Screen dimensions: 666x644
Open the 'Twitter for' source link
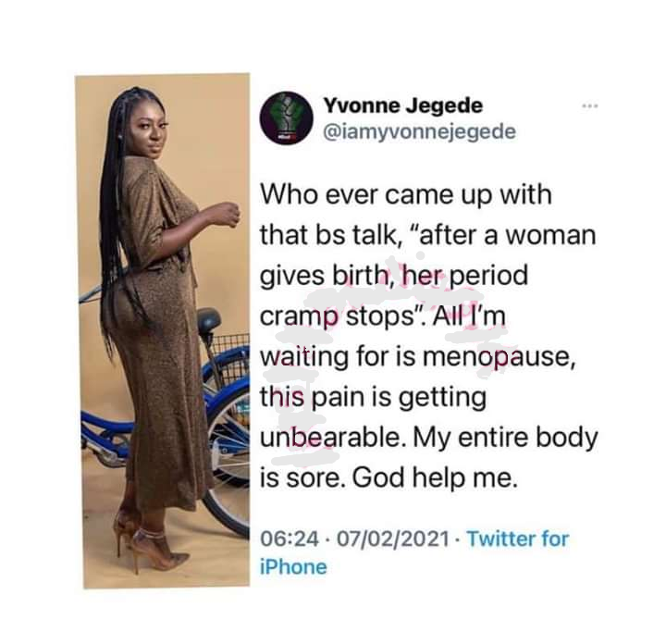(x=517, y=539)
